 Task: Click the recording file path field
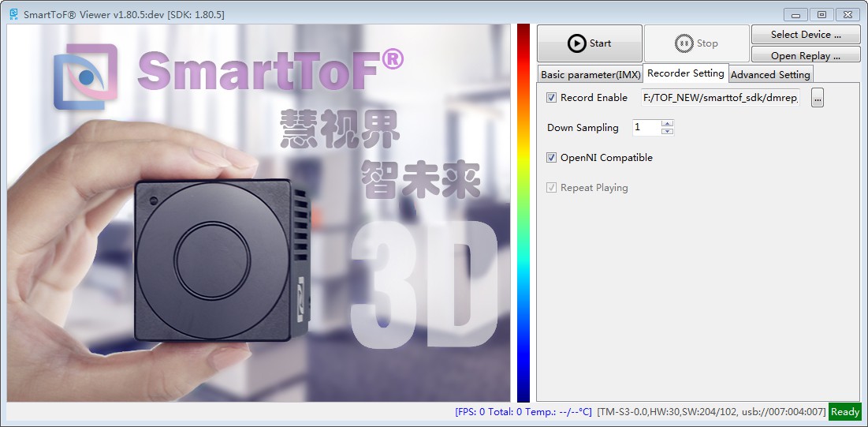[x=721, y=98]
